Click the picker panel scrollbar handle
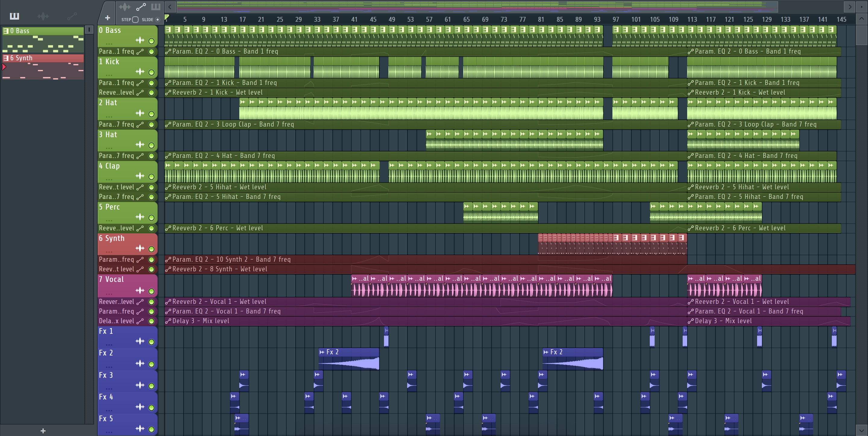The width and height of the screenshot is (868, 436). 89,30
